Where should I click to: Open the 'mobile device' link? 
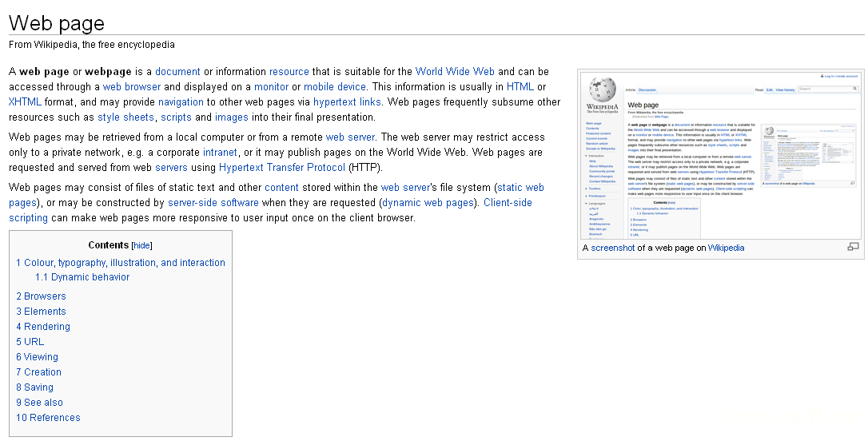(335, 86)
